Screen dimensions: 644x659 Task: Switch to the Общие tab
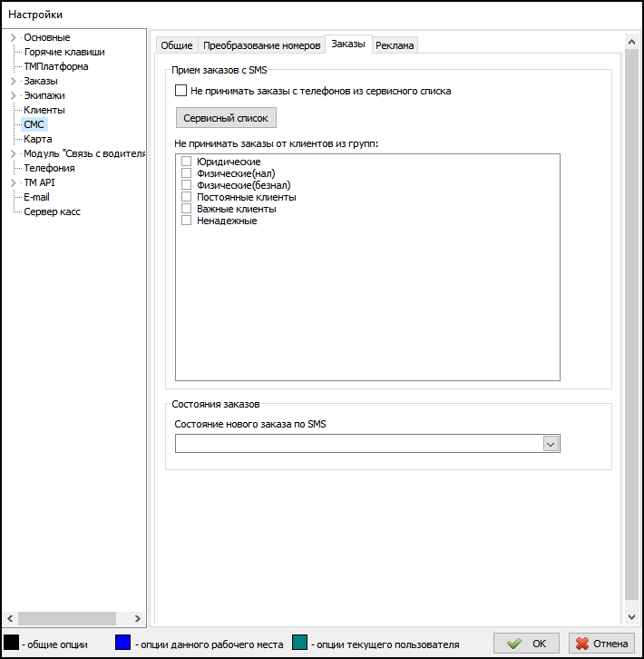(x=176, y=45)
